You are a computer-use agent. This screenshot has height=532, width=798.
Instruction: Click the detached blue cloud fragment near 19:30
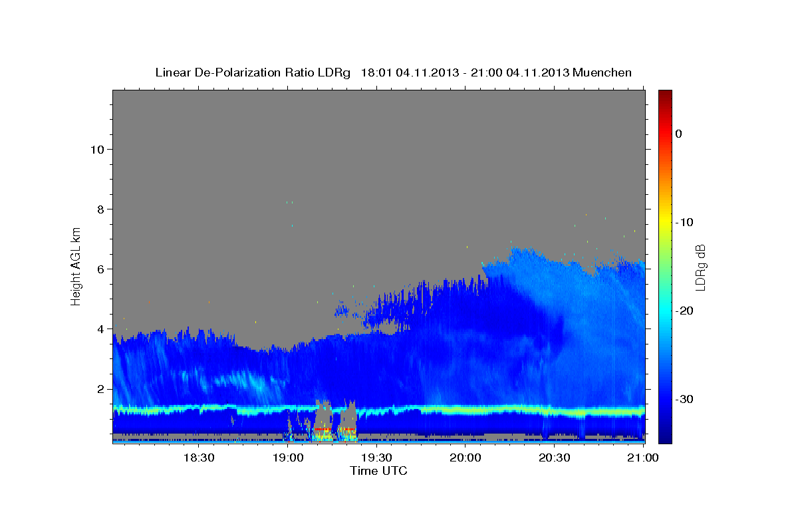pyautogui.click(x=342, y=310)
